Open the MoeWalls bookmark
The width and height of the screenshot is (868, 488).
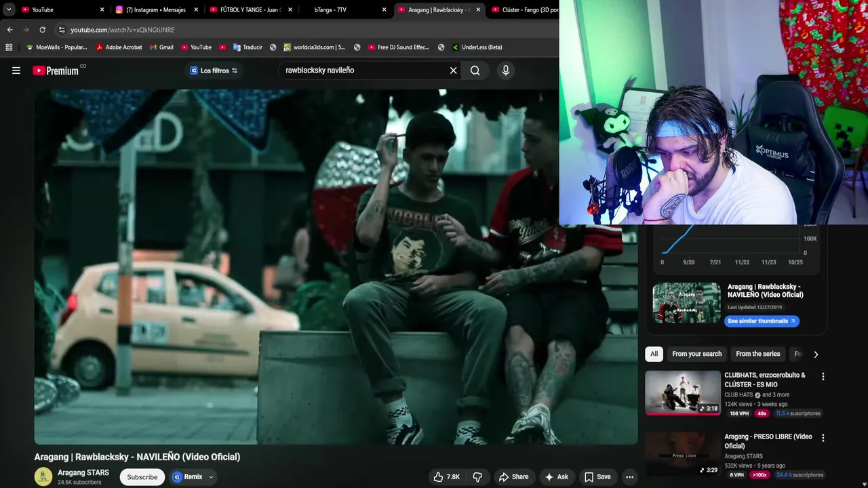(56, 47)
